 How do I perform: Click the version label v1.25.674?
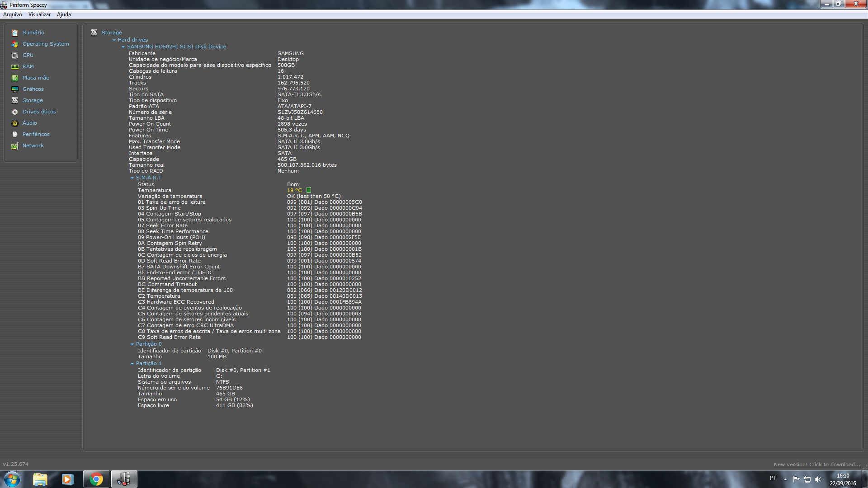click(x=16, y=464)
